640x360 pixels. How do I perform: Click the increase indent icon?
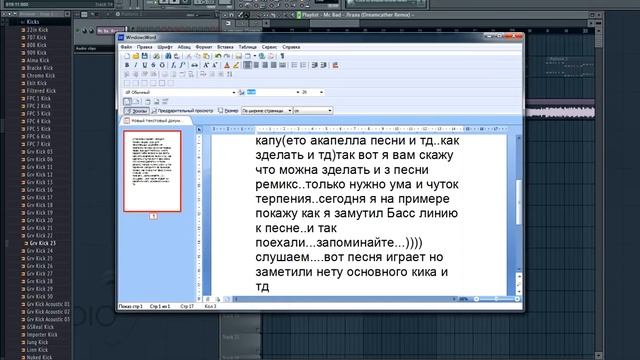point(324,65)
